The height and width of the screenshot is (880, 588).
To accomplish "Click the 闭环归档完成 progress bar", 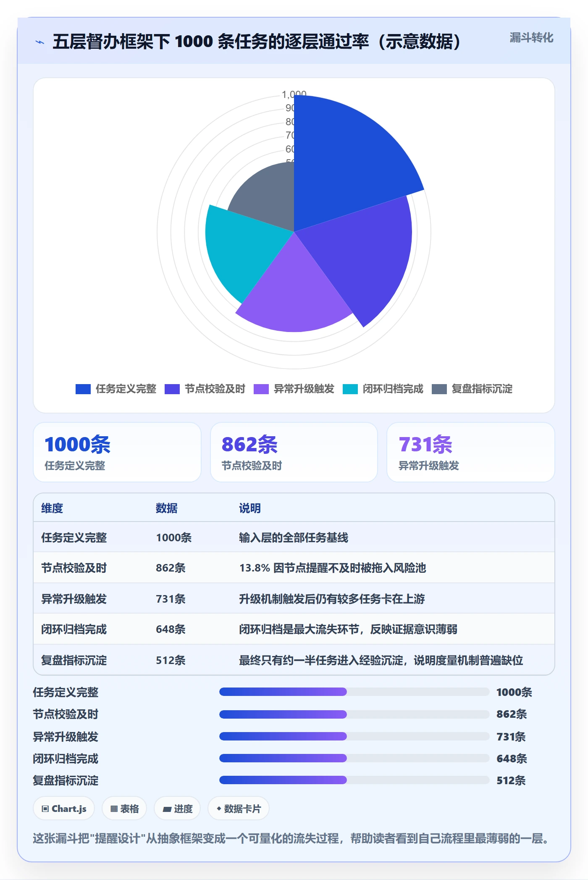I will click(354, 758).
